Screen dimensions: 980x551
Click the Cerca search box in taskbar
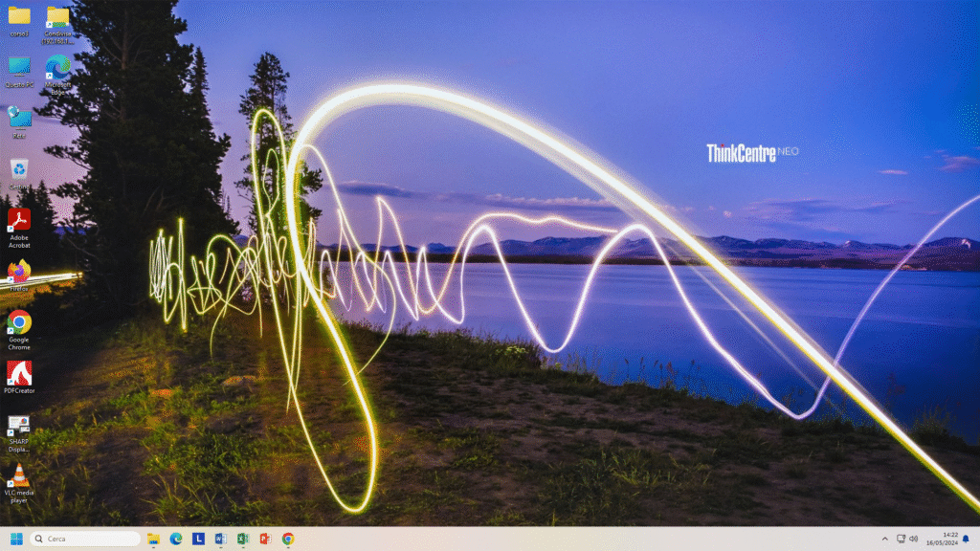[x=85, y=539]
